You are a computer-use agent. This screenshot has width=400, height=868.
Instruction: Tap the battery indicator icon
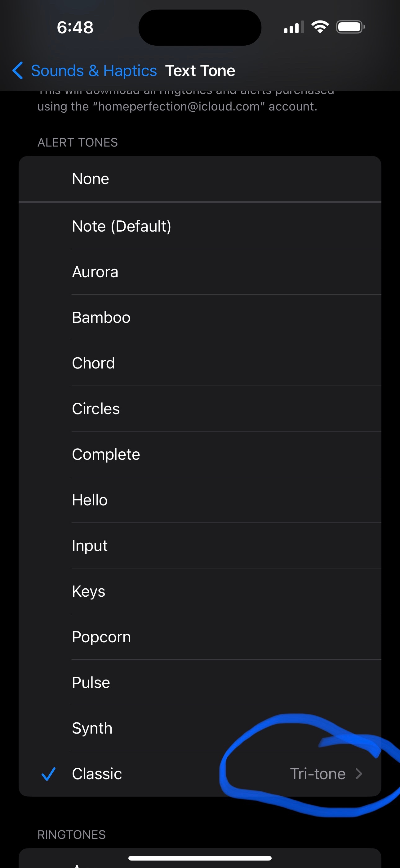350,27
